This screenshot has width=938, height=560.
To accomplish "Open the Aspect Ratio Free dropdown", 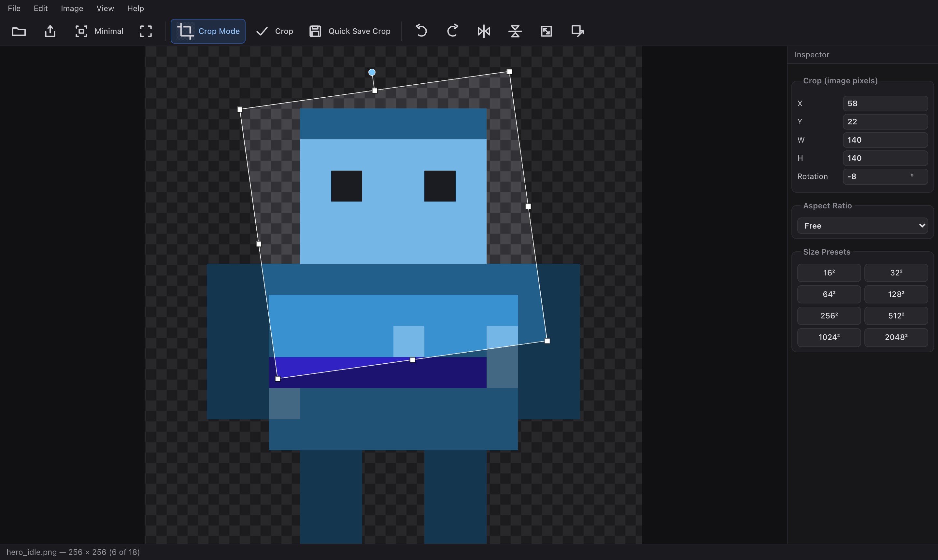I will point(862,226).
